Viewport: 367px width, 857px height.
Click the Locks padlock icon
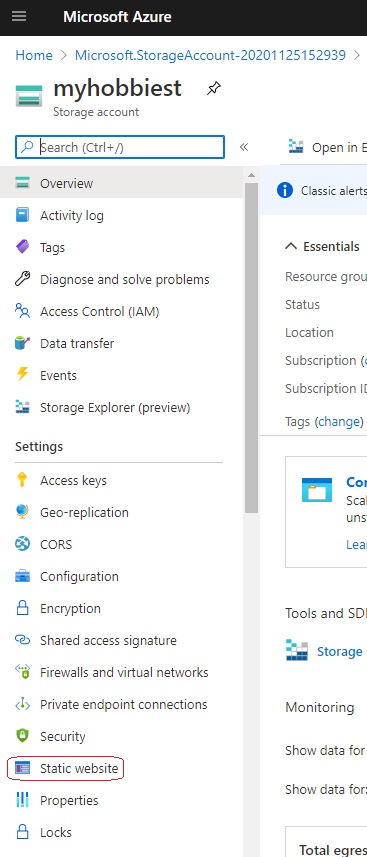(x=22, y=832)
